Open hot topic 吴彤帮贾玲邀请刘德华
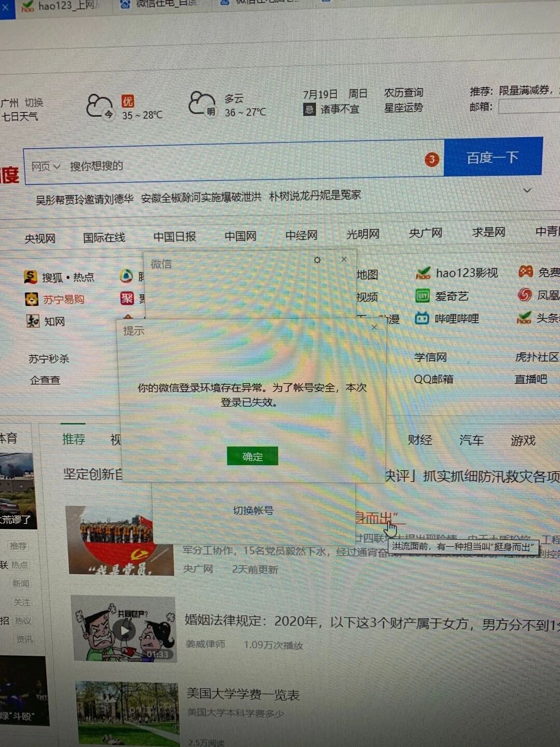560x747 pixels. pos(85,199)
